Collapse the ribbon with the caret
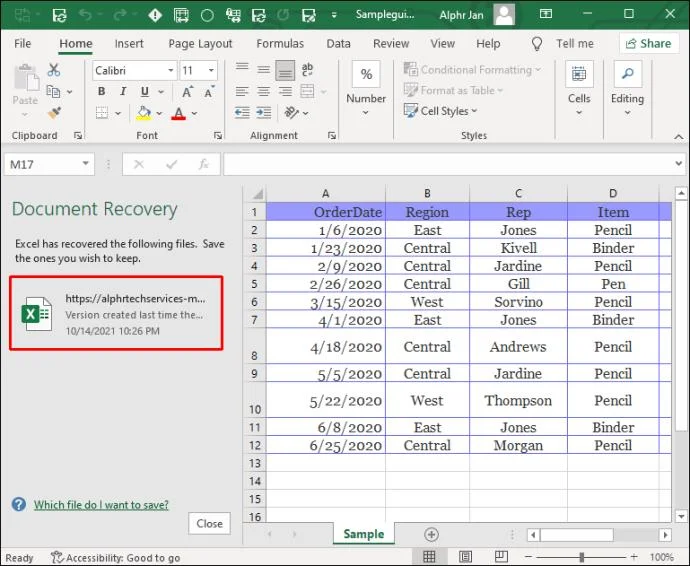Image resolution: width=690 pixels, height=566 pixels. pos(679,137)
